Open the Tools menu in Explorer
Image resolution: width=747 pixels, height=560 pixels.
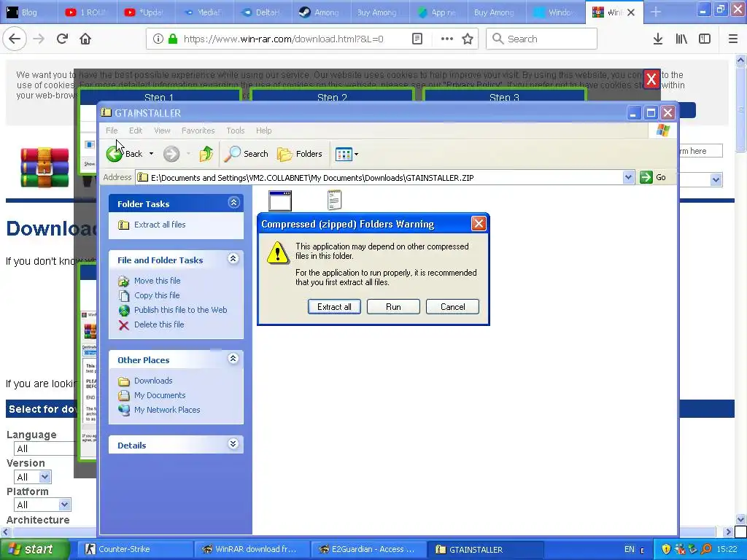click(x=236, y=131)
